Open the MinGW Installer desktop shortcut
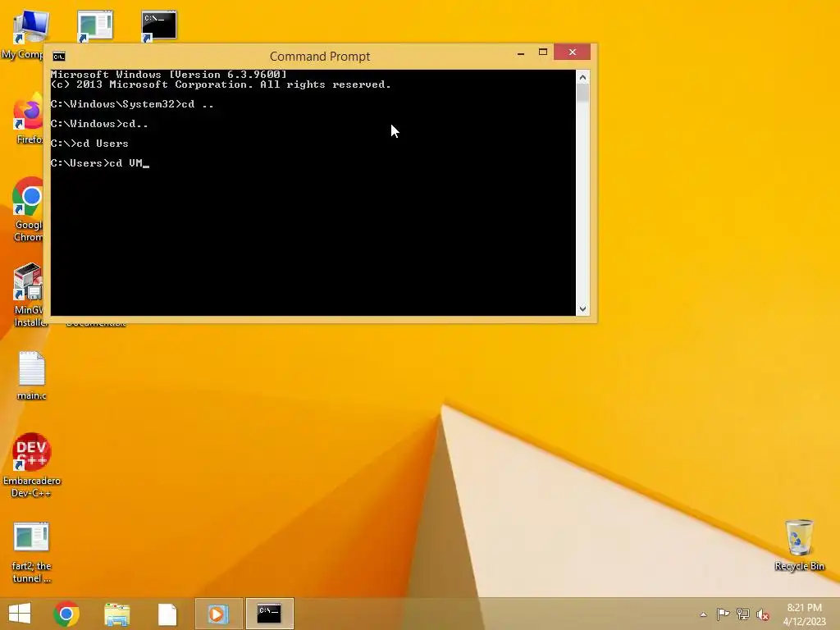This screenshot has width=840, height=630. pyautogui.click(x=28, y=281)
